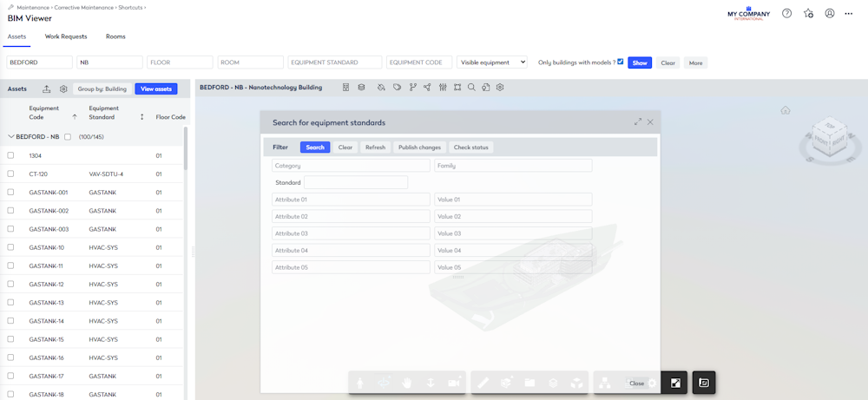Select the paint bucket clear-color icon

pos(381,88)
